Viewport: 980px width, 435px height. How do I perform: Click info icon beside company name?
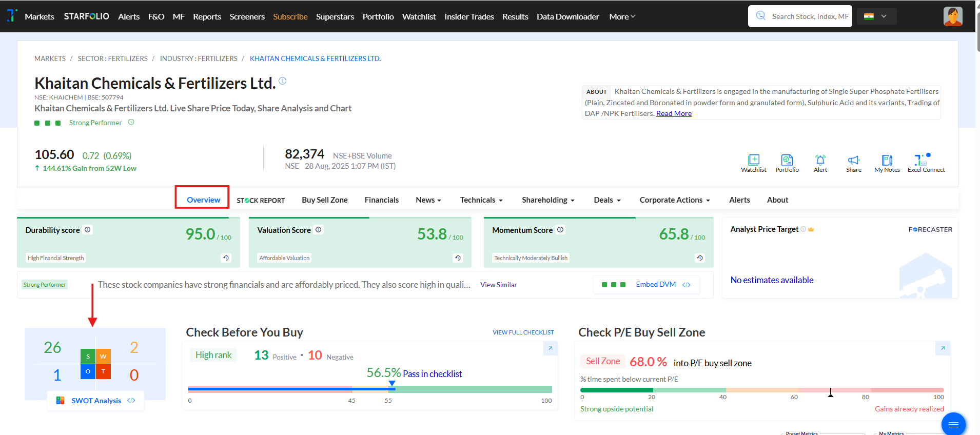coord(282,81)
